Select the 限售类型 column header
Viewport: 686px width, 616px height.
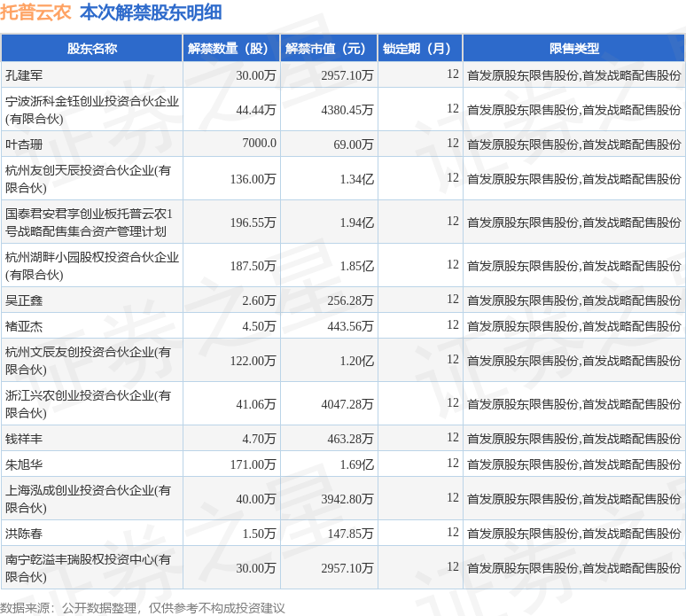(573, 49)
